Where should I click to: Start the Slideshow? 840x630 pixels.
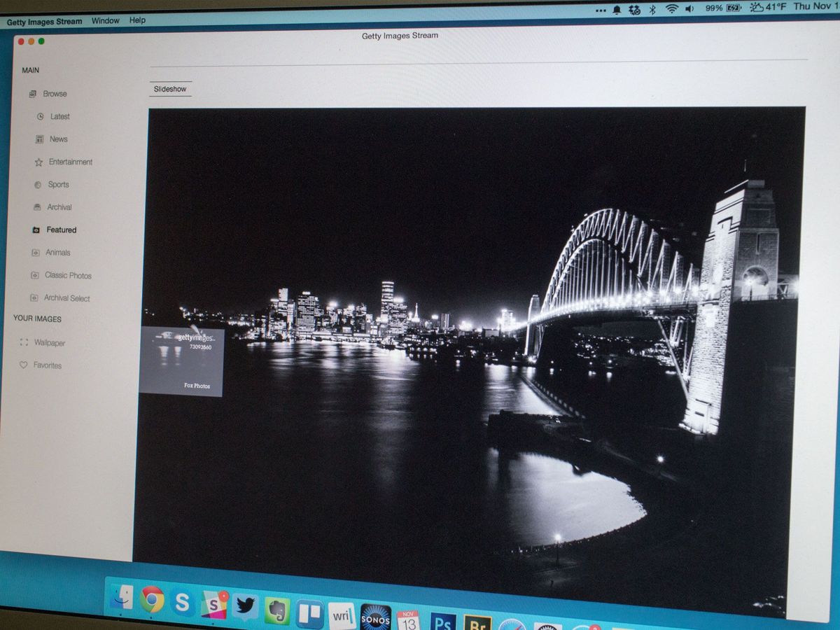tap(170, 89)
